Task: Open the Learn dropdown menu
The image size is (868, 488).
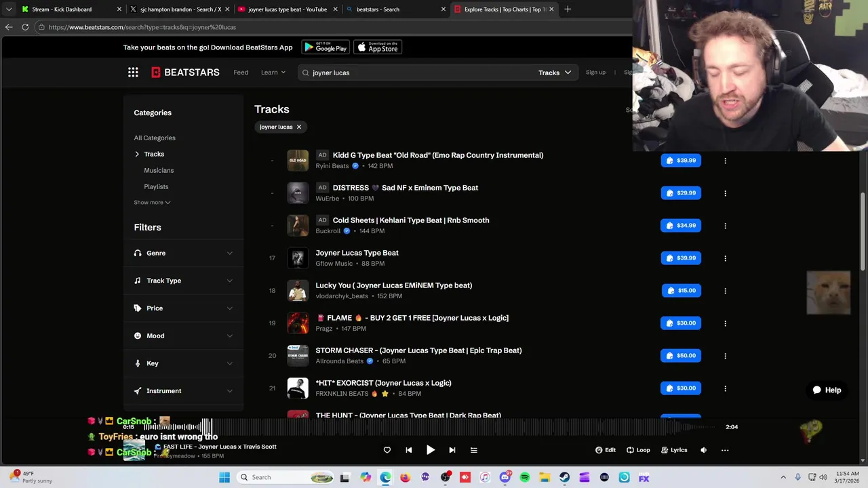Action: click(273, 73)
